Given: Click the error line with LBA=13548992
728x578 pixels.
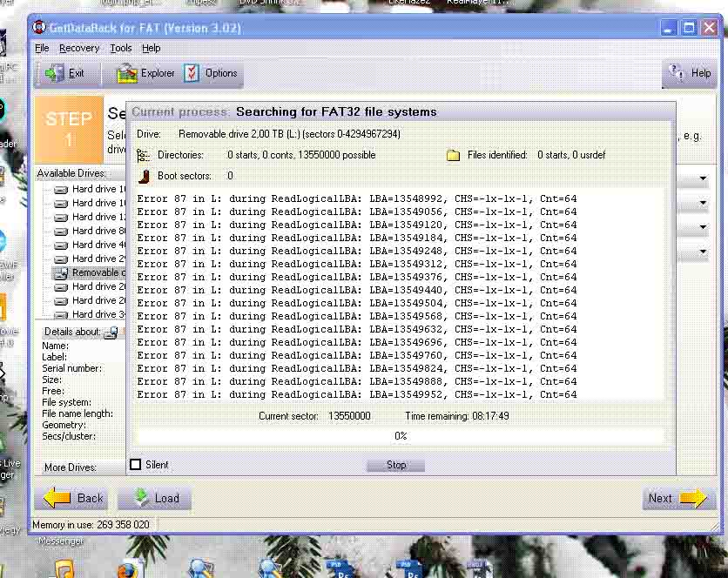Looking at the screenshot, I should pos(356,198).
